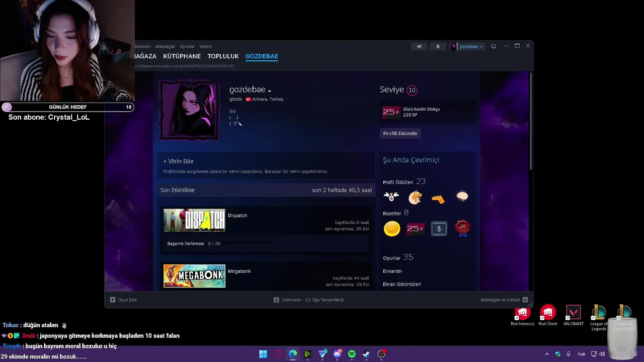Image resolution: width=644 pixels, height=362 pixels.
Task: Go to the KÜTÜPHANE tab
Action: pyautogui.click(x=182, y=56)
